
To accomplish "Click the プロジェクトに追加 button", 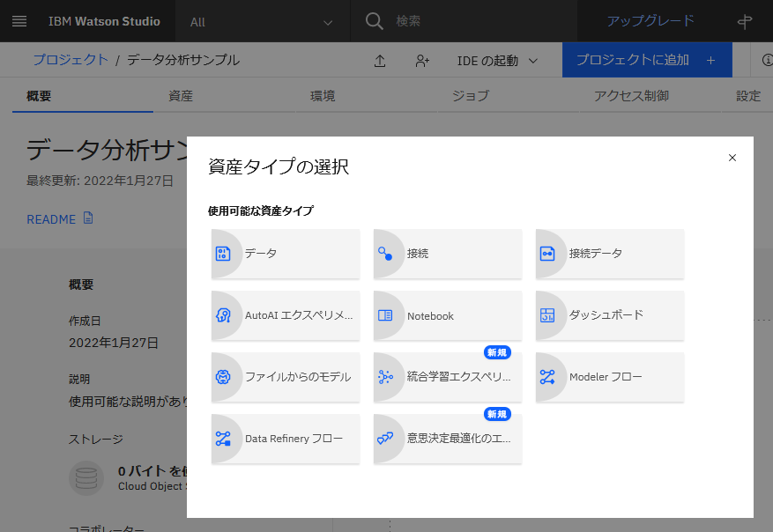I will tap(647, 60).
